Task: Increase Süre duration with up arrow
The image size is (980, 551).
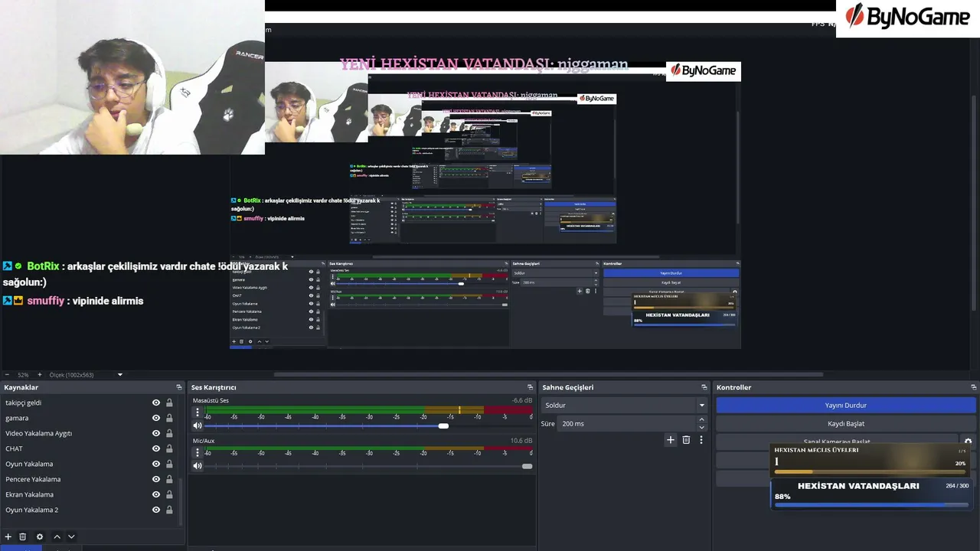Action: [701, 420]
